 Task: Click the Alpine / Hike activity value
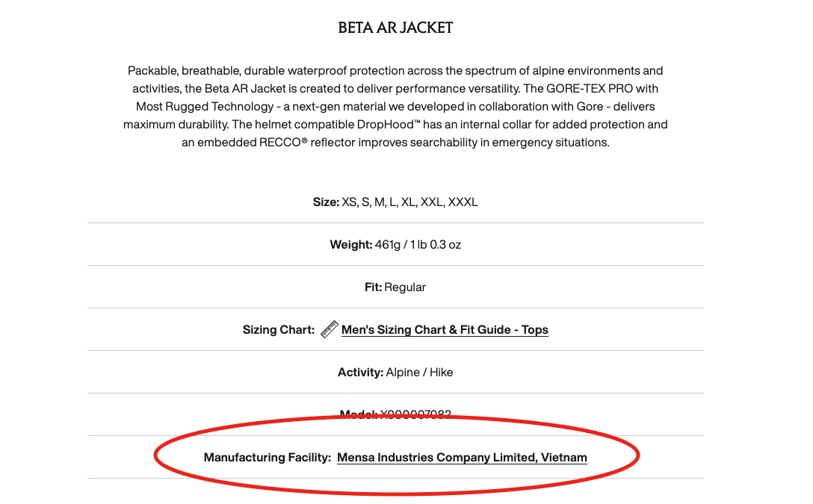pyautogui.click(x=419, y=372)
